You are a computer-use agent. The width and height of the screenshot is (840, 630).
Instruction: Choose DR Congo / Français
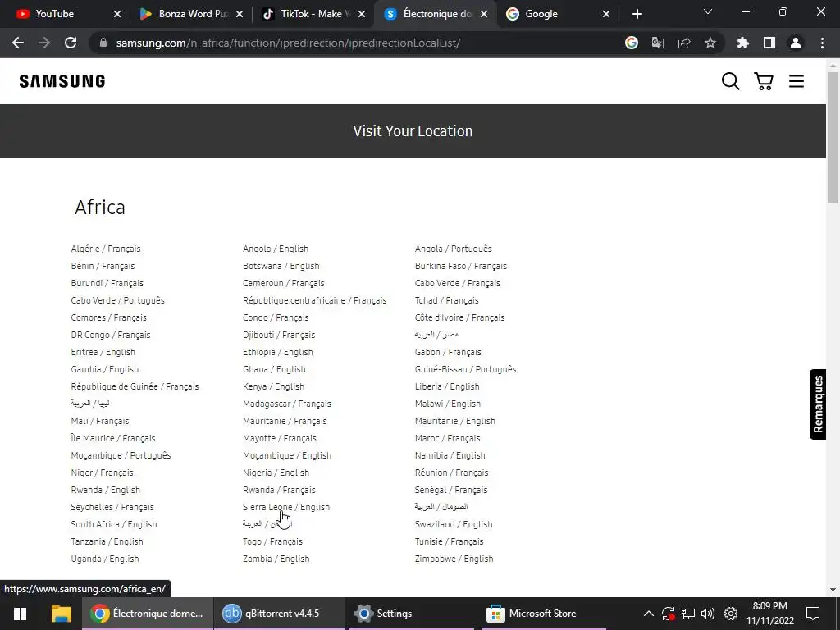click(x=111, y=335)
